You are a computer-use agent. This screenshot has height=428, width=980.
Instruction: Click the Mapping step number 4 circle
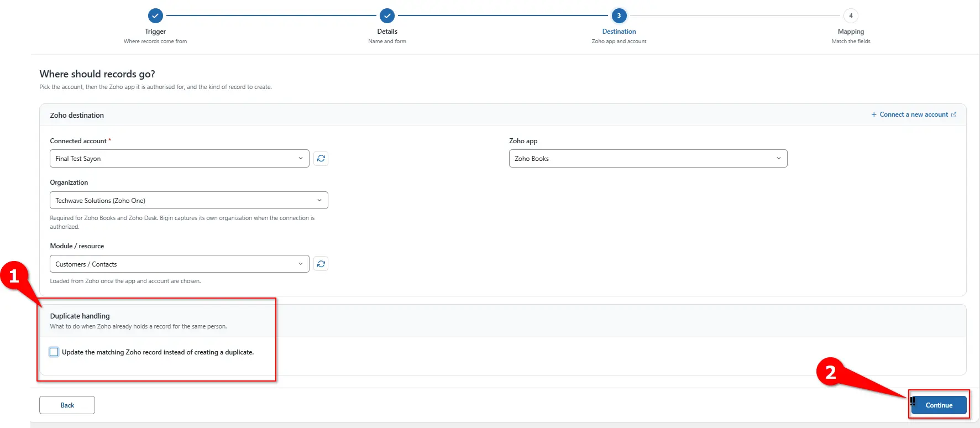coord(851,16)
